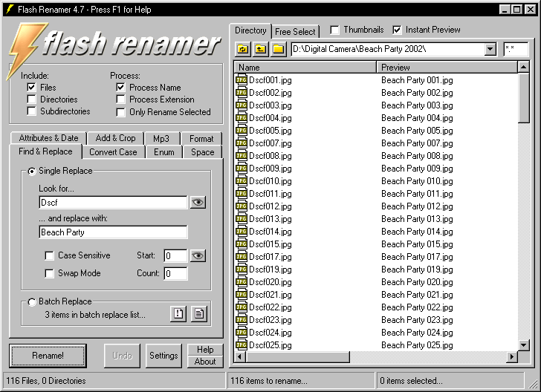Open the directory path dropdown arrow
541x392 pixels.
pyautogui.click(x=490, y=49)
